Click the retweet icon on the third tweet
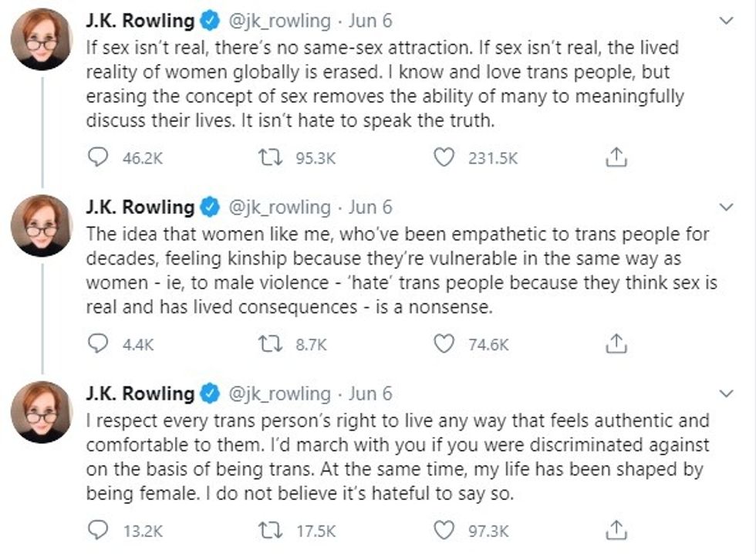Viewport: 756px width, 554px height. [x=270, y=529]
